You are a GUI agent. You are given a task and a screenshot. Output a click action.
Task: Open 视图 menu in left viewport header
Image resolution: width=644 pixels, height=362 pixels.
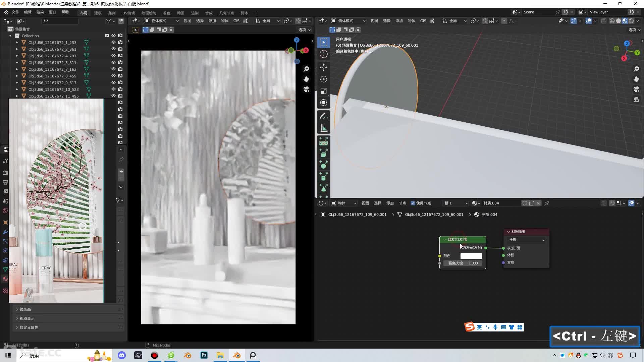point(187,21)
